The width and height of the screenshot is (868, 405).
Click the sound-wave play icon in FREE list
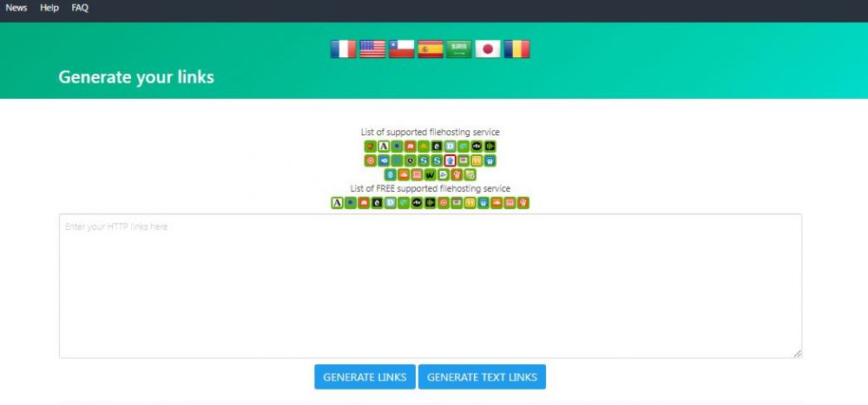[x=431, y=203]
